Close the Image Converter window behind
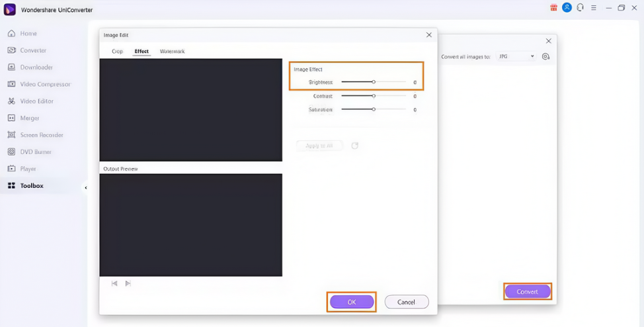 tap(548, 41)
